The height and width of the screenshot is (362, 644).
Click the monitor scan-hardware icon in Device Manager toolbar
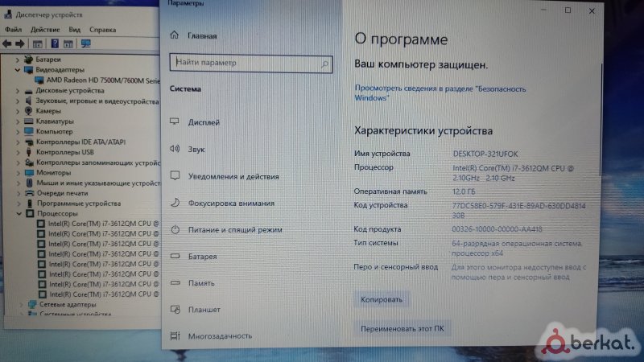[85, 43]
